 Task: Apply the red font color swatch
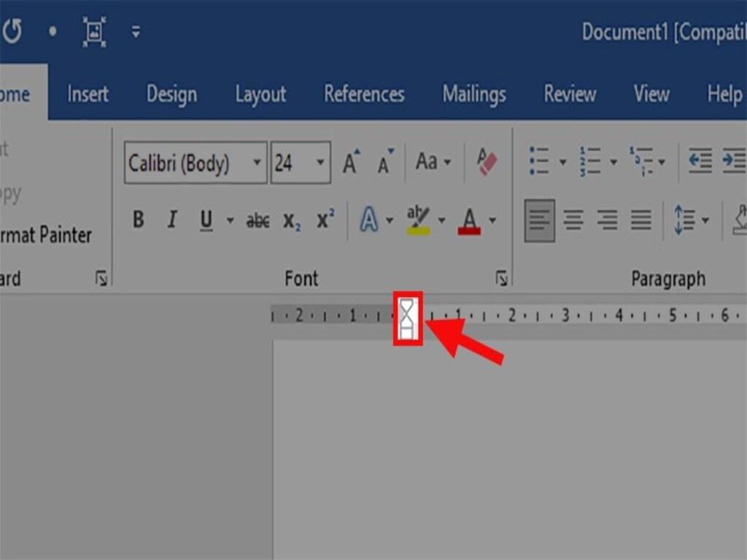tap(469, 219)
